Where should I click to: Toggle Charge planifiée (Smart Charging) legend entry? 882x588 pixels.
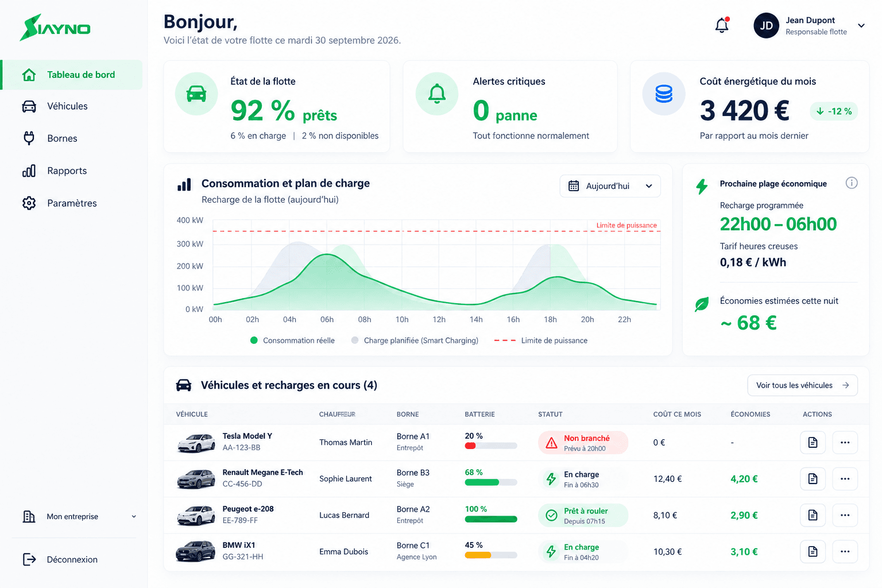point(415,341)
